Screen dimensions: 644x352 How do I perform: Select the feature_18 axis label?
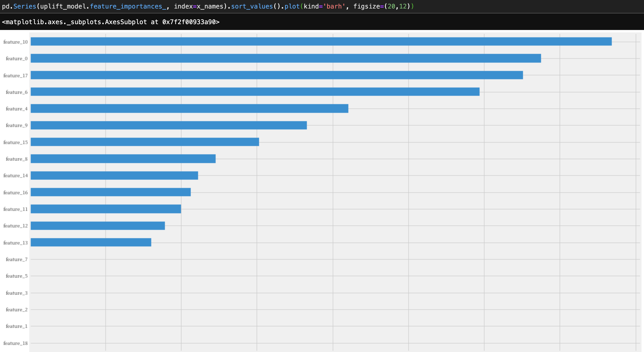16,343
